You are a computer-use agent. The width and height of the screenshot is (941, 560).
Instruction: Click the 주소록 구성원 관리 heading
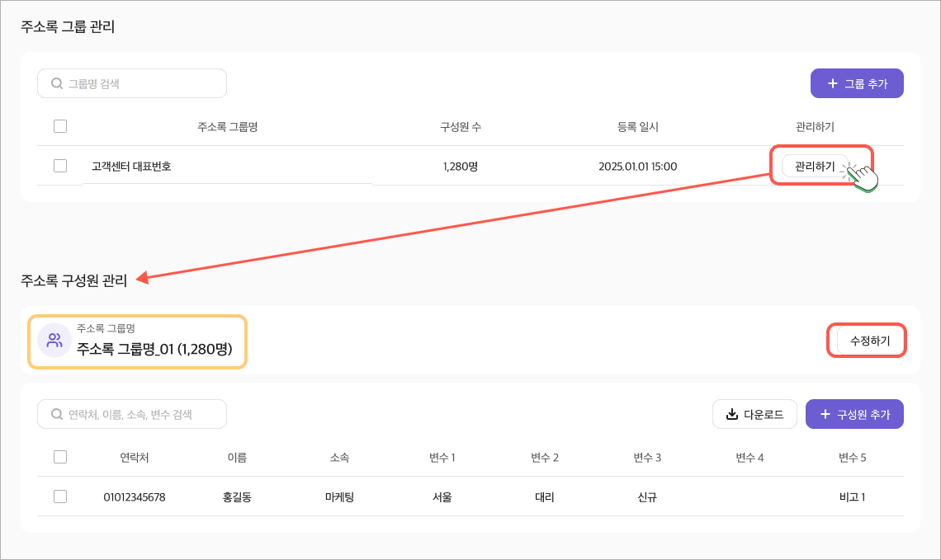[x=73, y=280]
